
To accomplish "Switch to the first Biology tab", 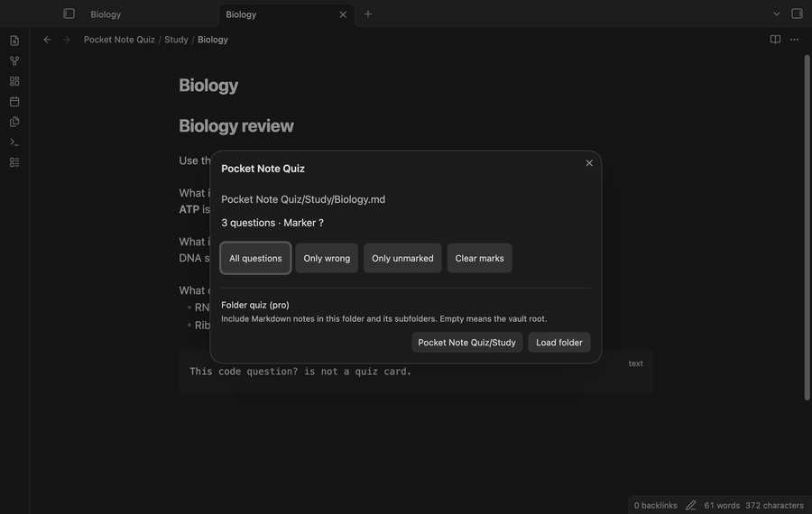I will click(106, 14).
